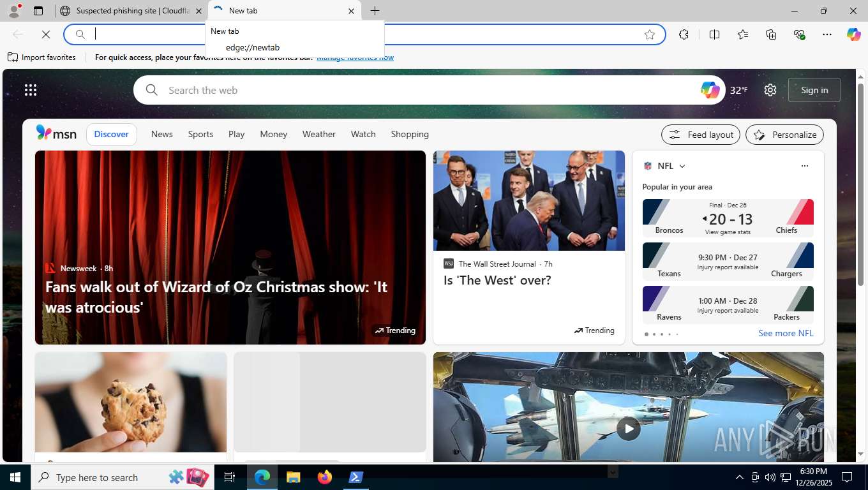Viewport: 868px width, 490px height.
Task: Close the New tab tab
Action: [351, 11]
